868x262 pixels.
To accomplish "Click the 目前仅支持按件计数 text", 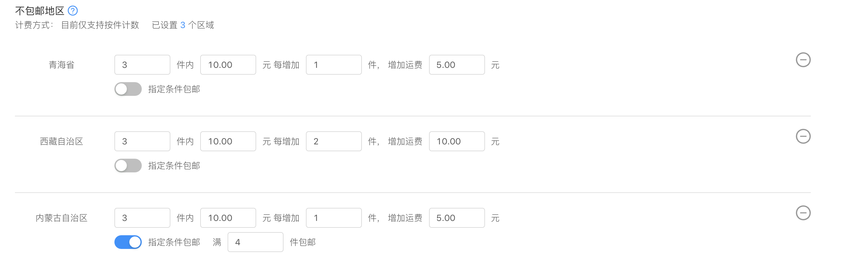I will (99, 25).
